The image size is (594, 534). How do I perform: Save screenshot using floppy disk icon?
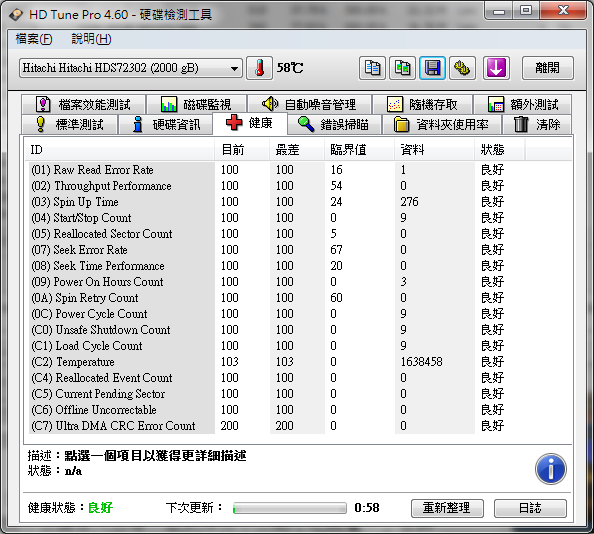tap(432, 68)
